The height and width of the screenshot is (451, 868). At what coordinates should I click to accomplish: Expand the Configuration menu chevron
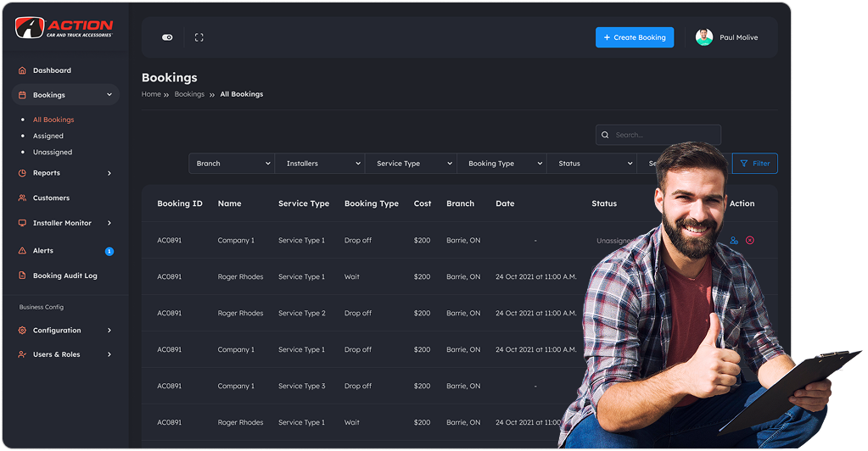pyautogui.click(x=109, y=331)
